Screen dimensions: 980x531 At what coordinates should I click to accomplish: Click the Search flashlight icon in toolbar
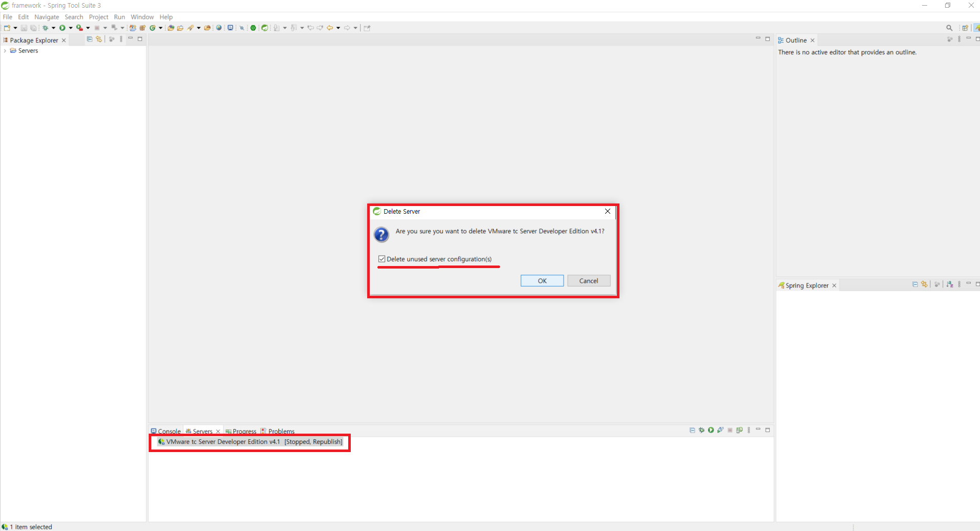click(190, 28)
